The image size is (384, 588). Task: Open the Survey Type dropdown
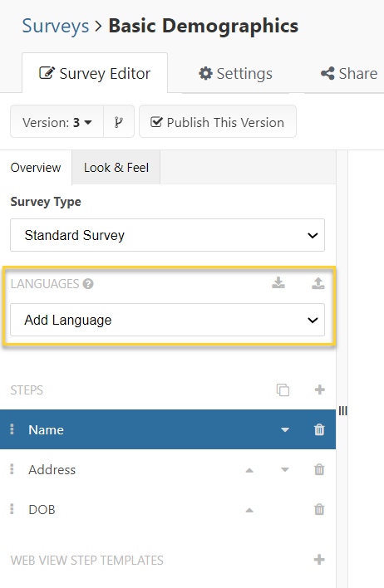point(167,235)
